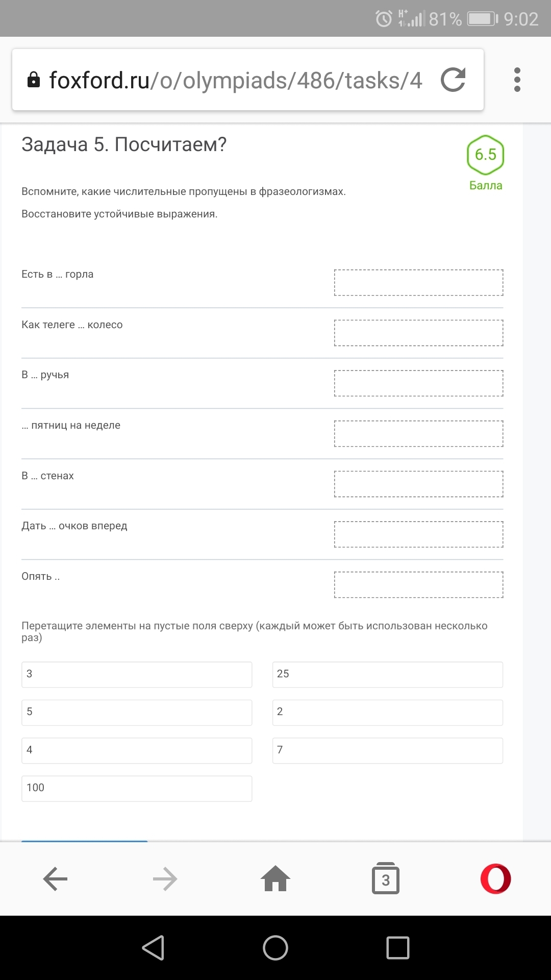Screen dimensions: 551x980
Task: Open the browser three-dot menu
Action: [x=517, y=80]
